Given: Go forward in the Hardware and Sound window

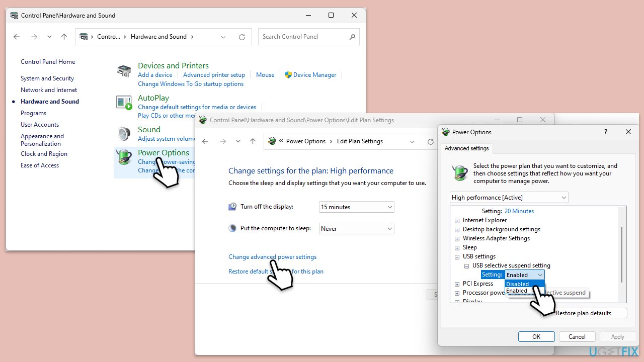Looking at the screenshot, I should pos(34,37).
